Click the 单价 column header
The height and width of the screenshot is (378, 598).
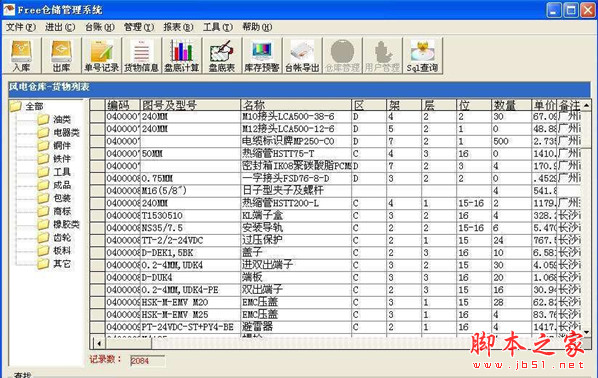(x=544, y=105)
